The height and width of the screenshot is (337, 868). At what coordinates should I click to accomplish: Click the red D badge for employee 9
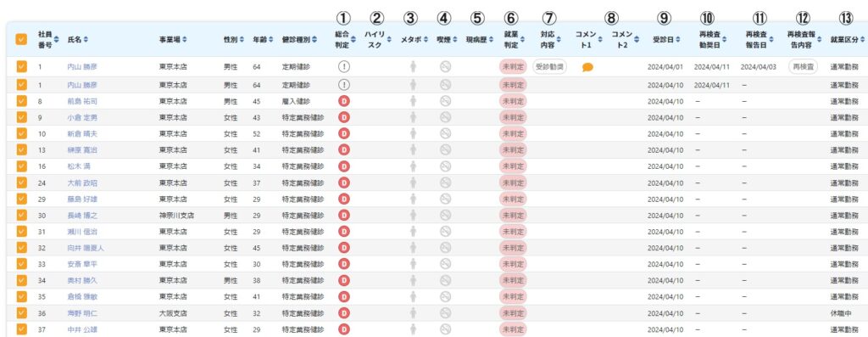(344, 117)
